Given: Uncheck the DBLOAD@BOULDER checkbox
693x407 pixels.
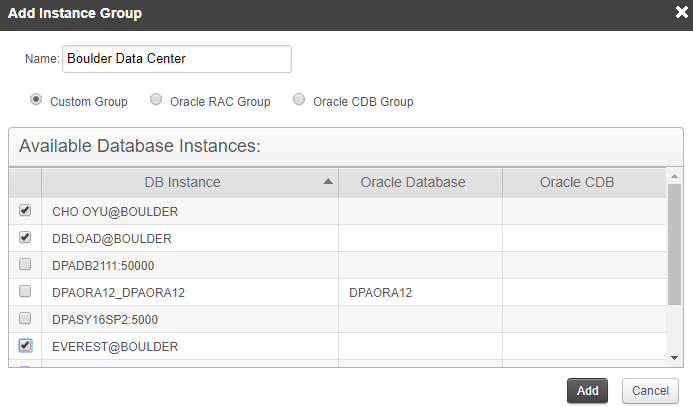Looking at the screenshot, I should pos(25,238).
